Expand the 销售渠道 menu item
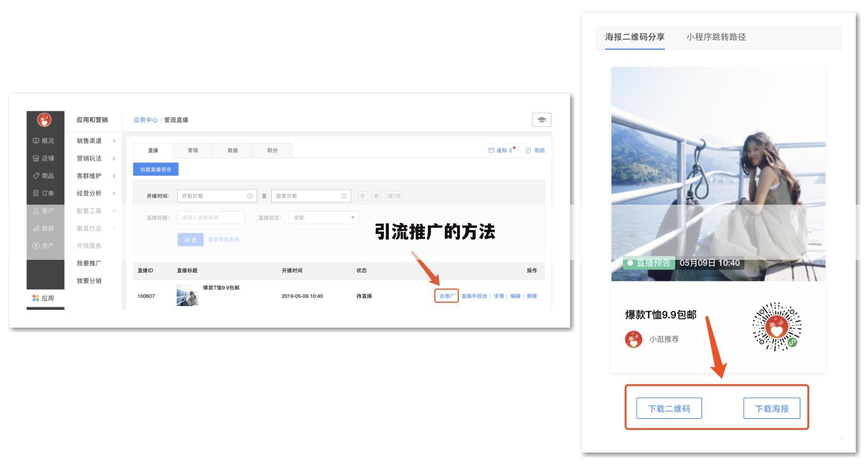The height and width of the screenshot is (465, 868). coord(90,140)
